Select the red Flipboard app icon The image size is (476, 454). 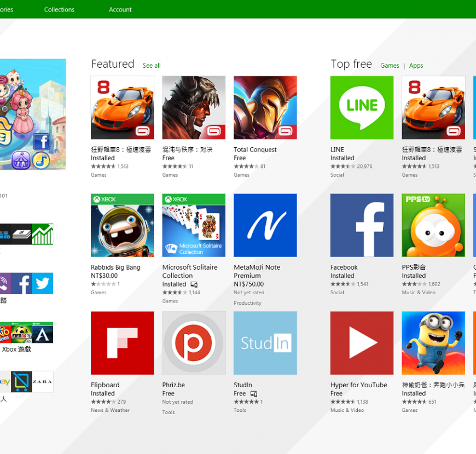123,343
